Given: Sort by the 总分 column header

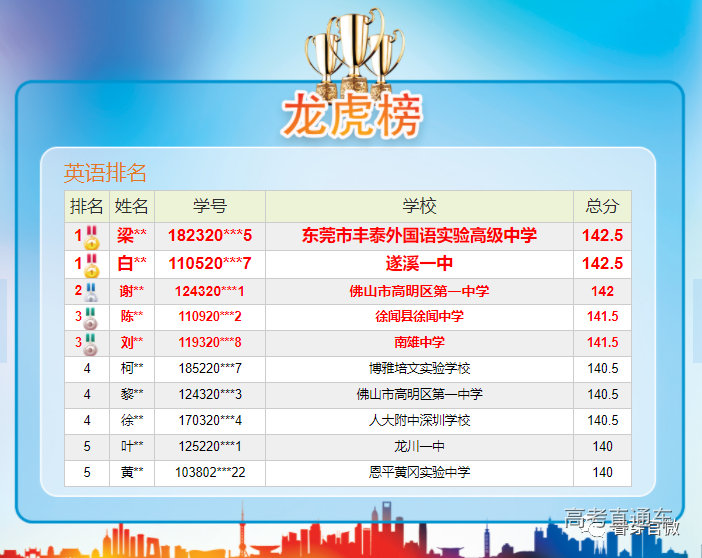Looking at the screenshot, I should pyautogui.click(x=602, y=206).
